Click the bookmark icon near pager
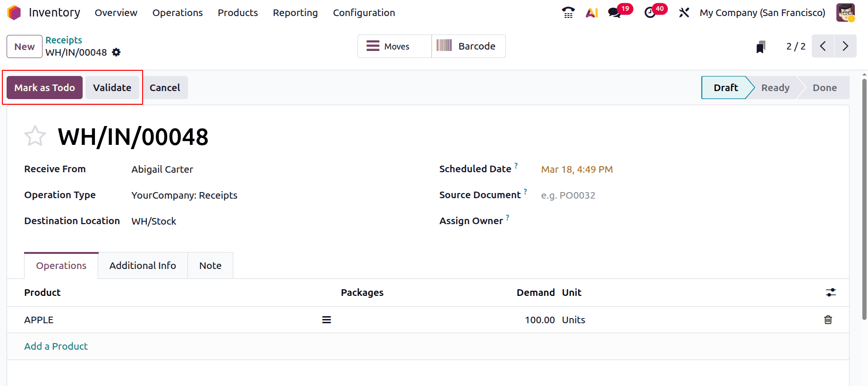The height and width of the screenshot is (386, 868). [760, 47]
